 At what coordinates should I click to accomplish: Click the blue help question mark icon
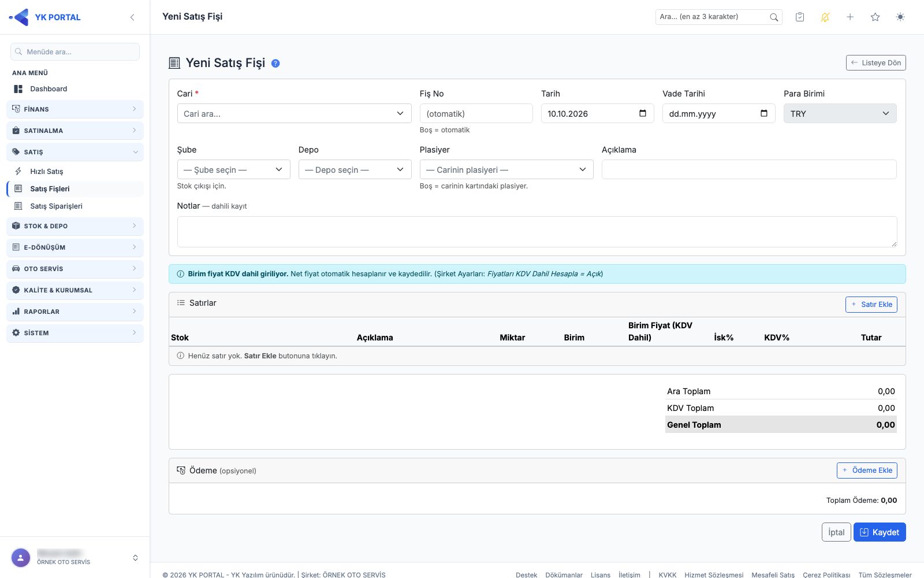[x=275, y=64]
